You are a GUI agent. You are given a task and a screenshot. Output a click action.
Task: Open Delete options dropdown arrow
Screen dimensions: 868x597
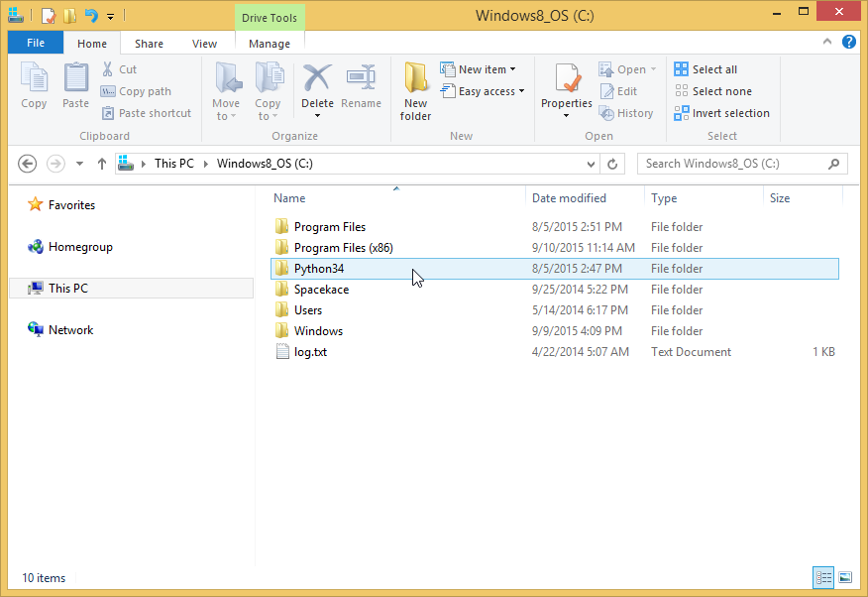coord(318,116)
